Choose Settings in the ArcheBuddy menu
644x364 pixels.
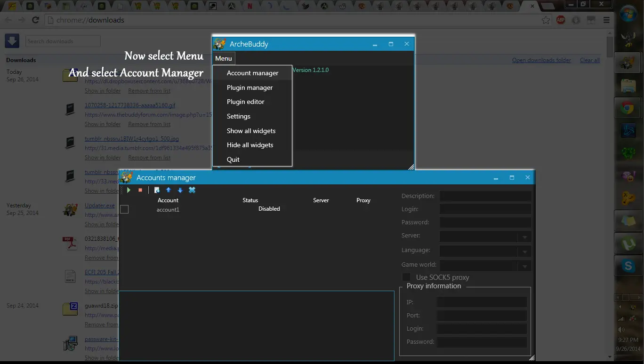(238, 116)
